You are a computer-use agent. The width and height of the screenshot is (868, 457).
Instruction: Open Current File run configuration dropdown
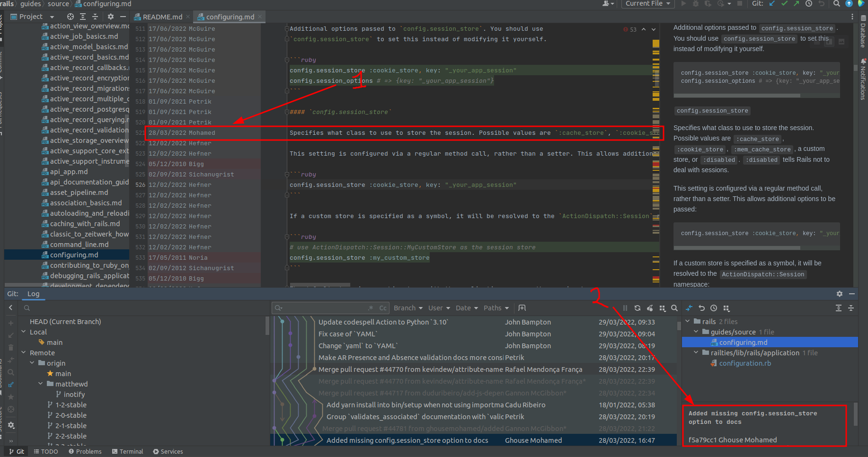click(648, 3)
